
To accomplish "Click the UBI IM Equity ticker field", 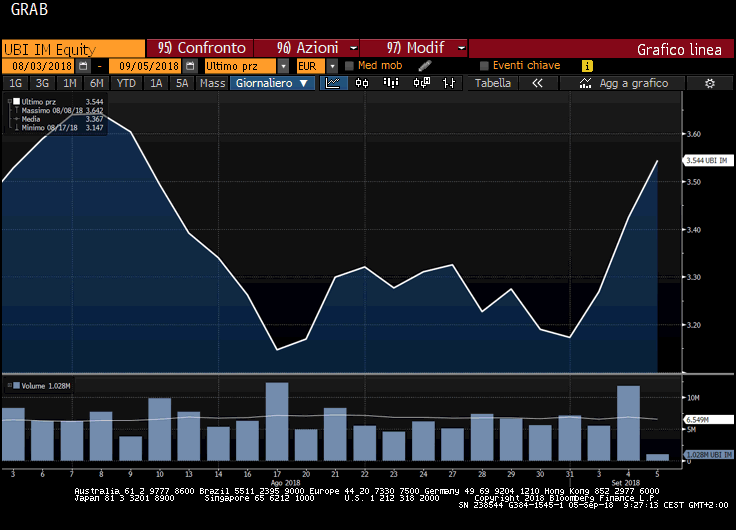I will point(72,47).
